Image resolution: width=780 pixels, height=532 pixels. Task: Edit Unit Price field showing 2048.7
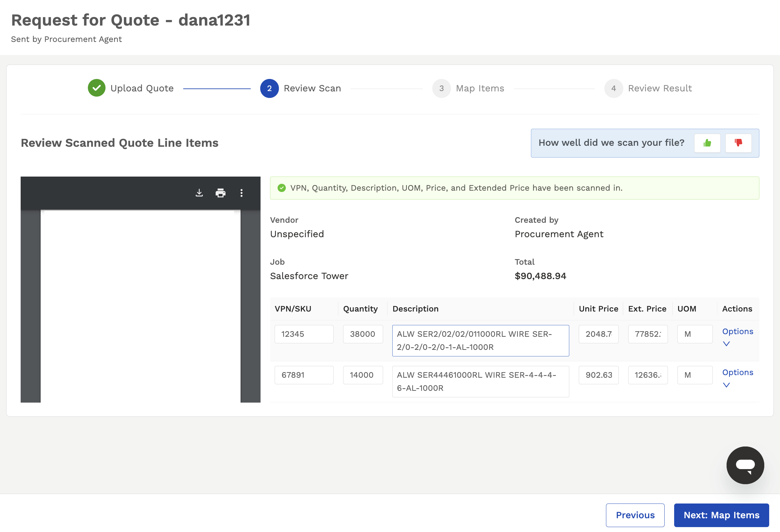pos(598,334)
